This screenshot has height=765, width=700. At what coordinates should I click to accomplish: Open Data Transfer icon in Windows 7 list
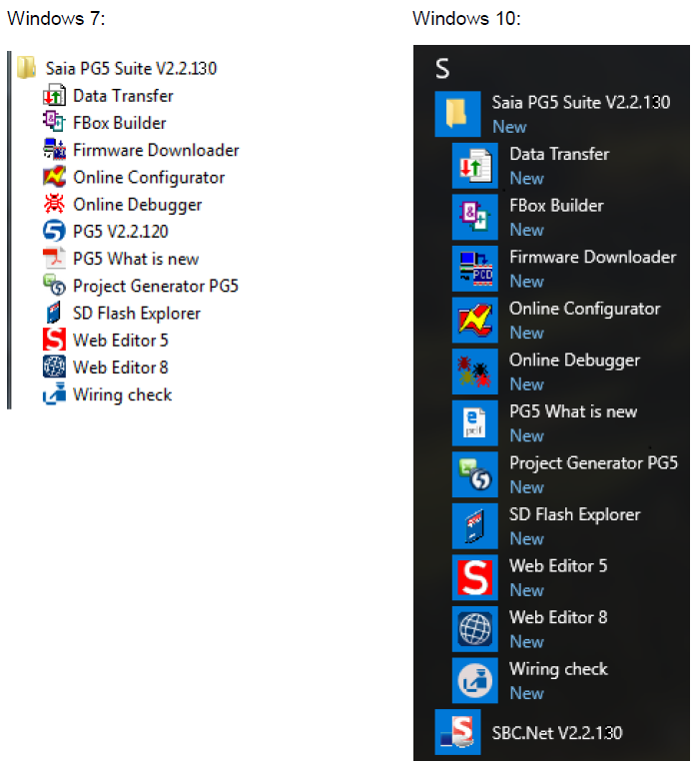(x=54, y=95)
